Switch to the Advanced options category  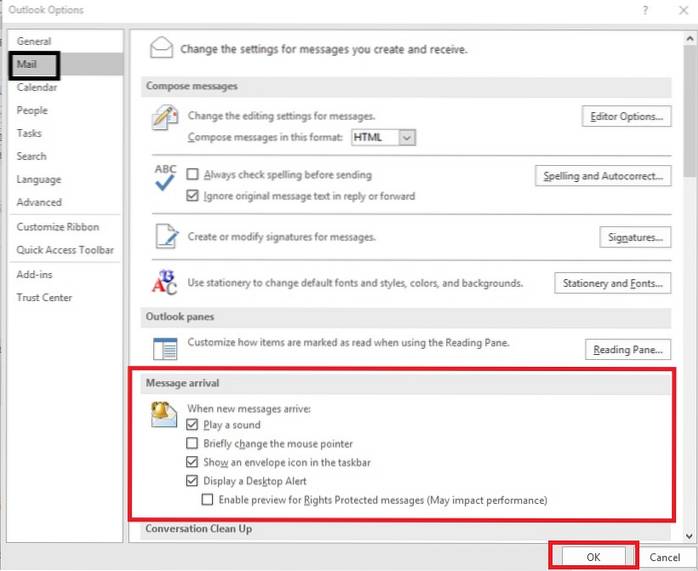39,202
